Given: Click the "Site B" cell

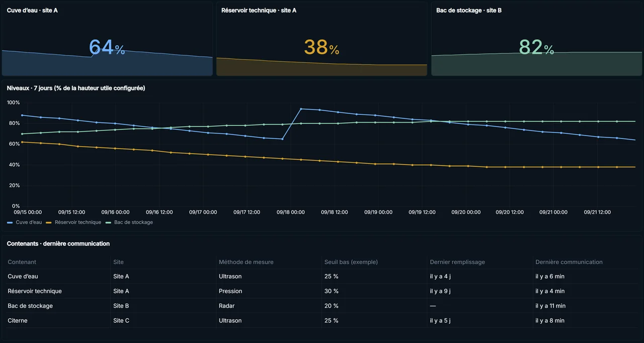Looking at the screenshot, I should pyautogui.click(x=121, y=306).
